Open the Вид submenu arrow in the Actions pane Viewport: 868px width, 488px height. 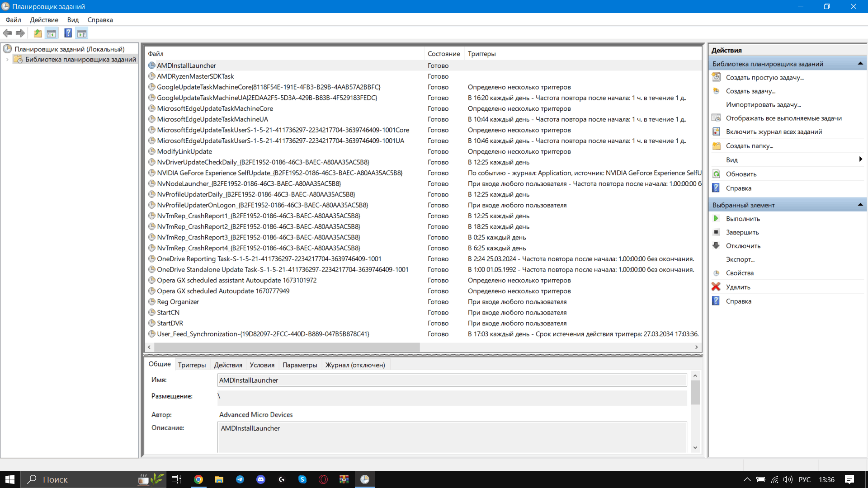click(860, 160)
